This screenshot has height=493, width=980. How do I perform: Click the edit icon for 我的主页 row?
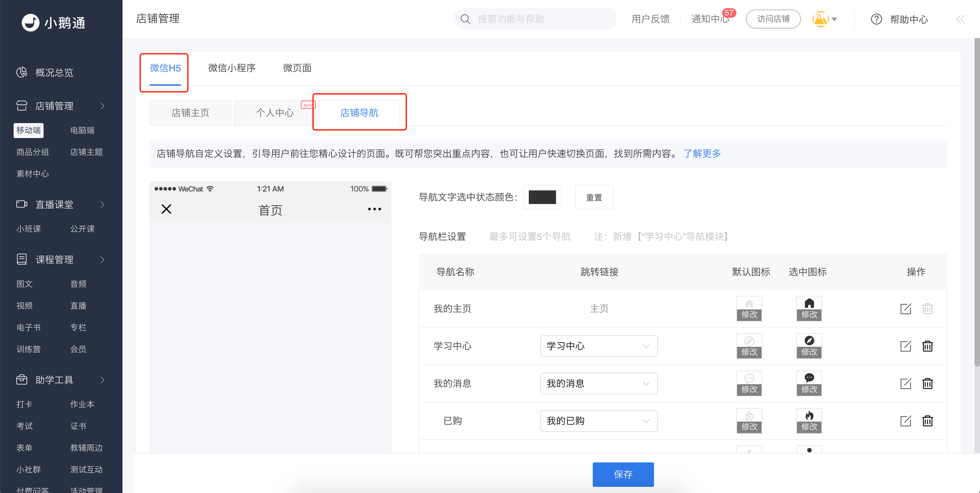pos(905,309)
